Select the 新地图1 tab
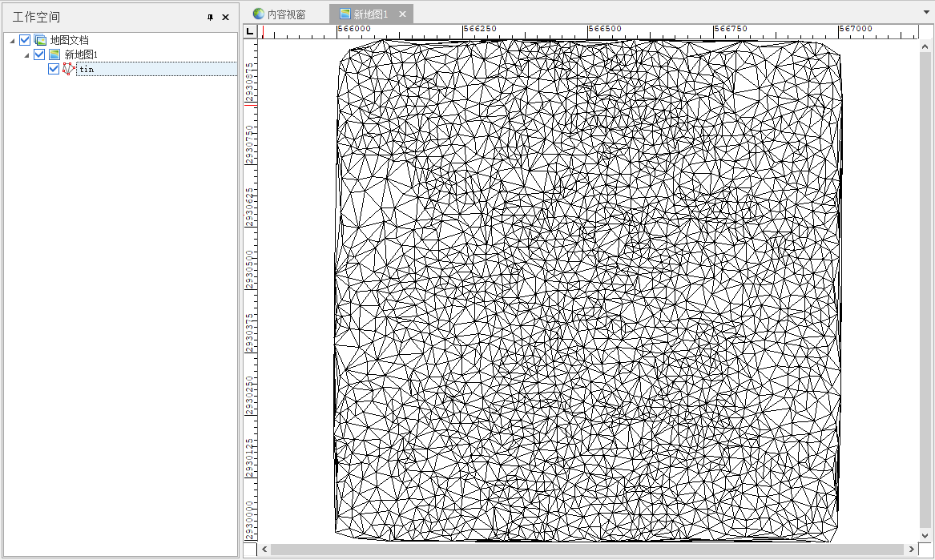Viewport: 935px width, 560px height. point(370,14)
